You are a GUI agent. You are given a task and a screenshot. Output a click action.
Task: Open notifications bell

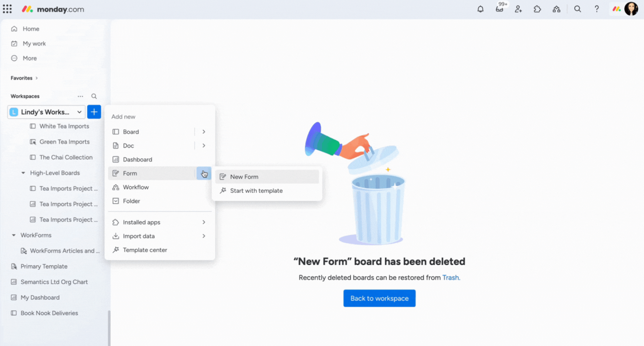click(480, 9)
